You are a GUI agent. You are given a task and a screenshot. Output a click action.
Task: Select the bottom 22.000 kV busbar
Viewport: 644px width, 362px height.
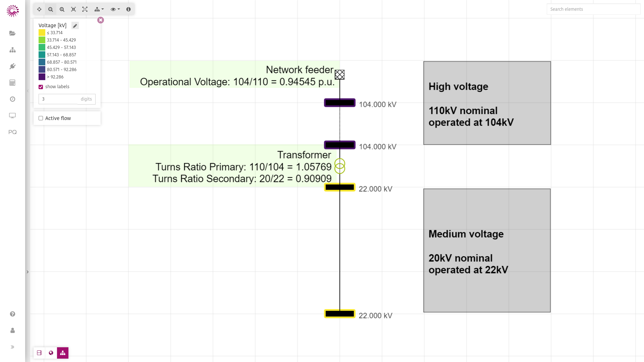pyautogui.click(x=340, y=314)
